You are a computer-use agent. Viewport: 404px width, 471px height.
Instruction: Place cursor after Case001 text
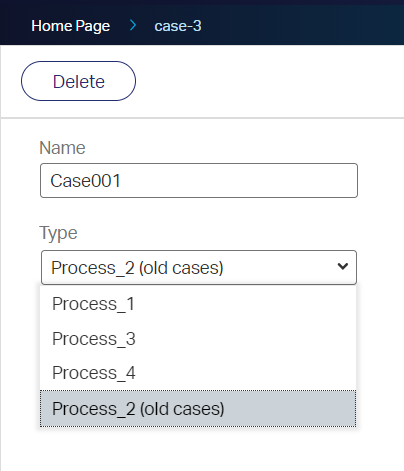(x=121, y=180)
